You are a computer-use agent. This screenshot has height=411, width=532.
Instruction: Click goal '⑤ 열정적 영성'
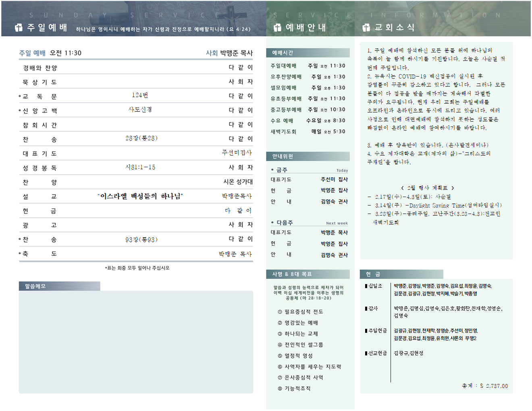tap(295, 356)
